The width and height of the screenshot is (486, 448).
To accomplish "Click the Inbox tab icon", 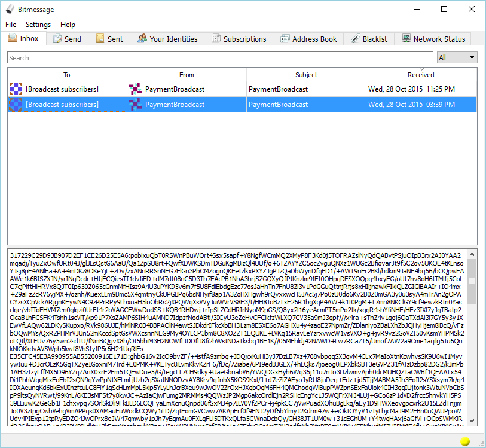I will 13,38.
